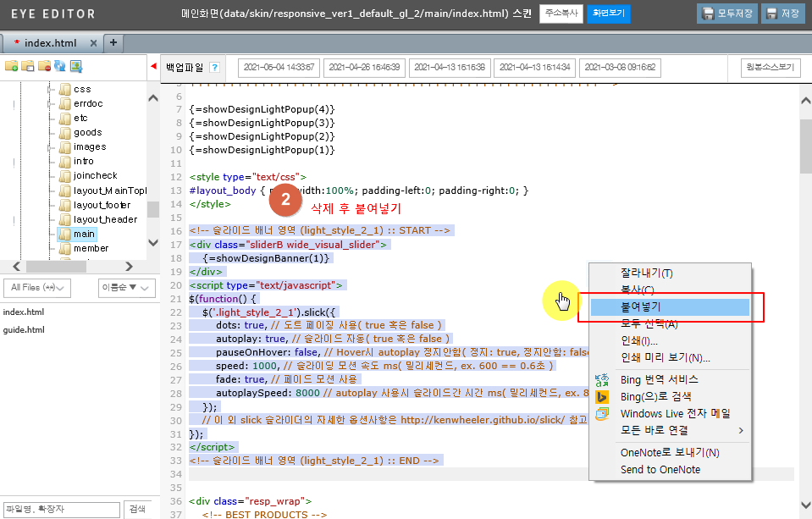Viewport: 812px width, 519px height.
Task: Click the image upload icon
Action: [76, 66]
